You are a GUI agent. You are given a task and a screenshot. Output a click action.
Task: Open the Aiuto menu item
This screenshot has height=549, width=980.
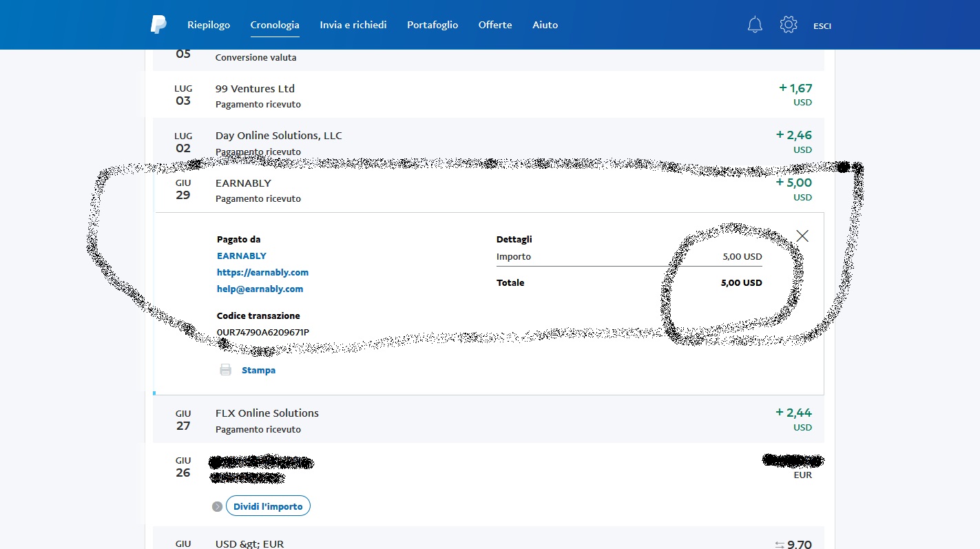[545, 25]
